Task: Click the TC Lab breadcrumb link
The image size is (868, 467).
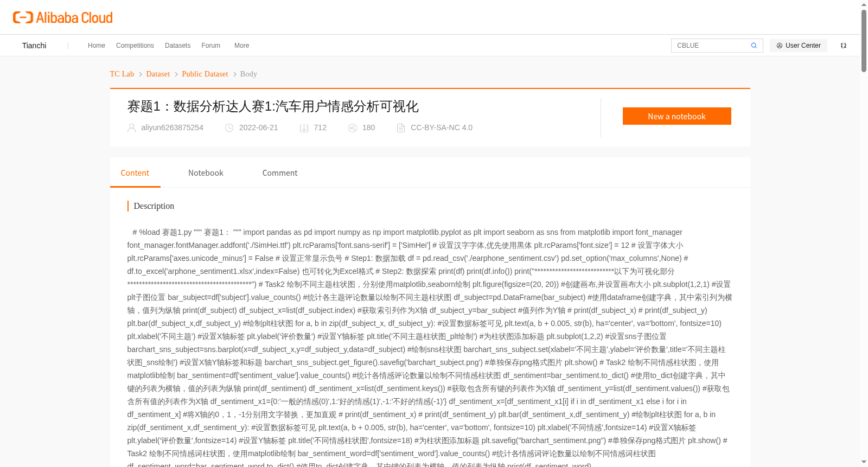Action: (122, 74)
